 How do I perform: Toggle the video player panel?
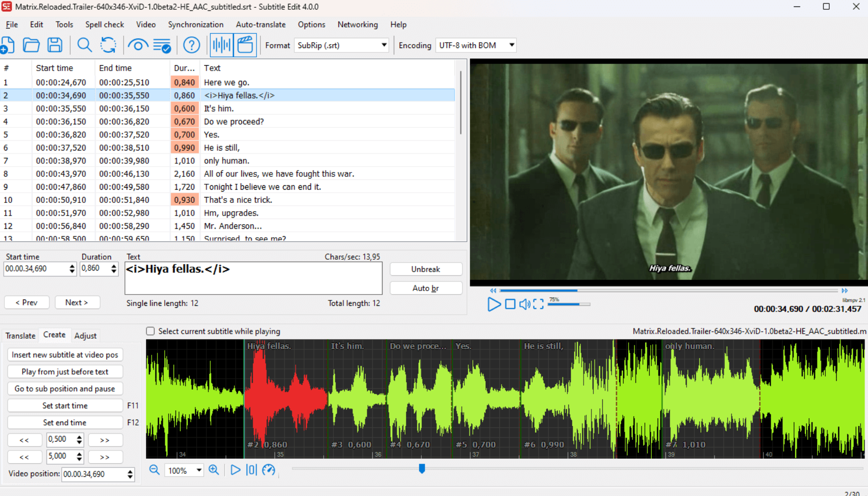click(x=245, y=45)
